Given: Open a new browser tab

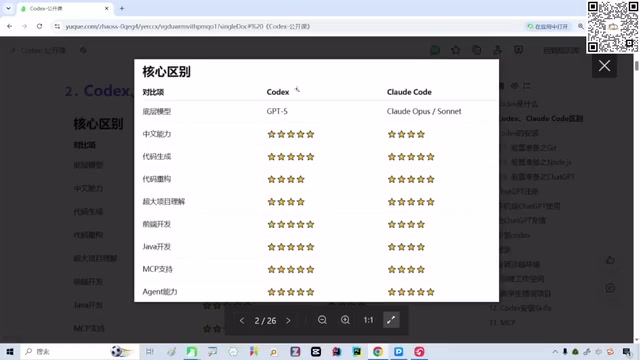Looking at the screenshot, I should (x=122, y=8).
